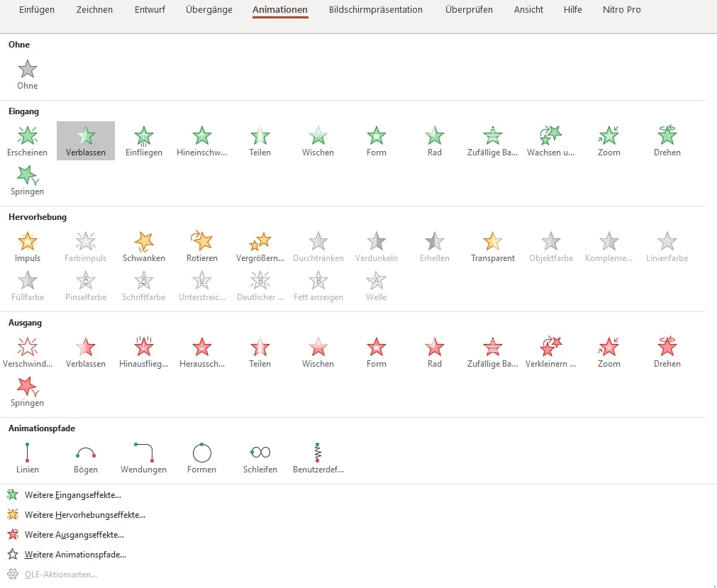
Task: Select the 'Ohne' no-animation star
Action: click(28, 74)
